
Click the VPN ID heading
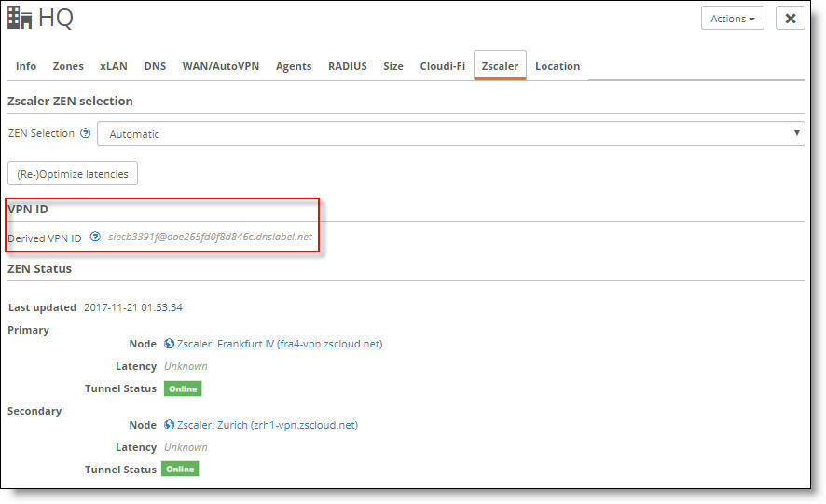[28, 209]
